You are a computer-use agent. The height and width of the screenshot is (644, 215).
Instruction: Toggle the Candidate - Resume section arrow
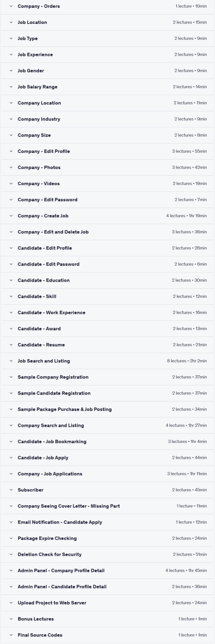click(x=11, y=345)
